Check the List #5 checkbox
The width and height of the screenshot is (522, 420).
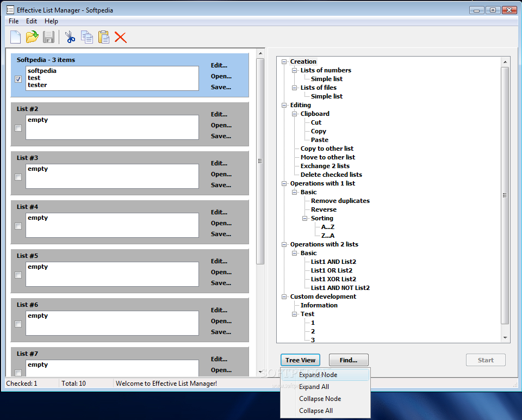pos(18,275)
